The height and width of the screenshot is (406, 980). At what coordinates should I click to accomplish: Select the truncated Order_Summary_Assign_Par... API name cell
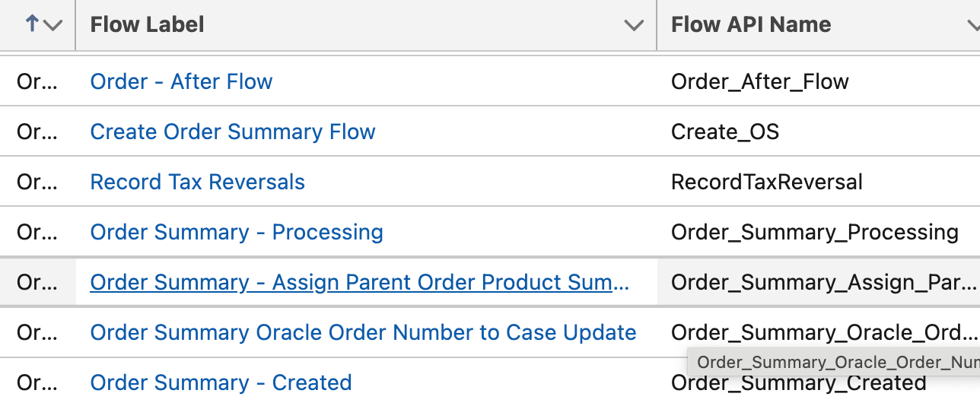pos(823,282)
